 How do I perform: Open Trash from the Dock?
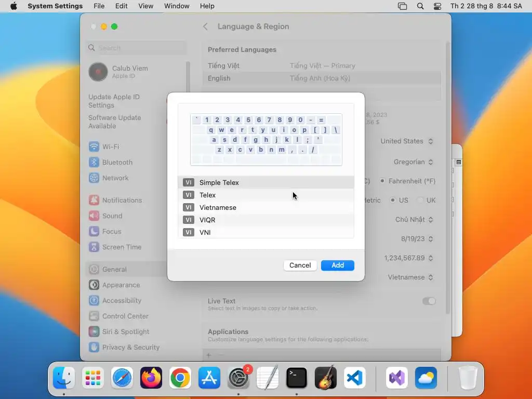(468, 378)
